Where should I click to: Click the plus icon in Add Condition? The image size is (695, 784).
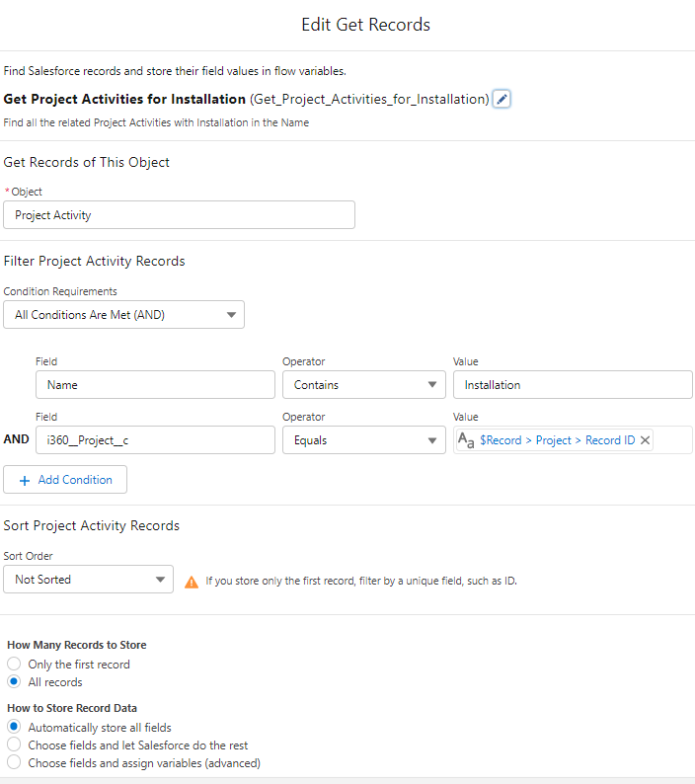pos(25,480)
